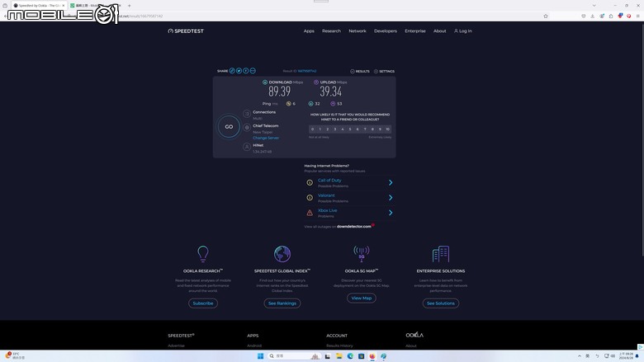Rate recommendation score 2
644x362 pixels.
[327, 129]
